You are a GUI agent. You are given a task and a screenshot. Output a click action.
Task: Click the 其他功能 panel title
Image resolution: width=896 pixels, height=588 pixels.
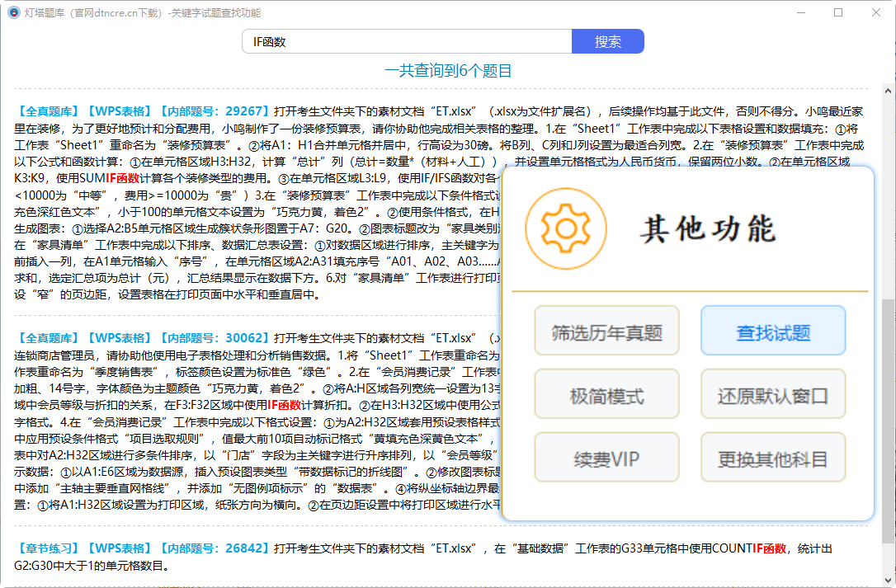point(708,229)
